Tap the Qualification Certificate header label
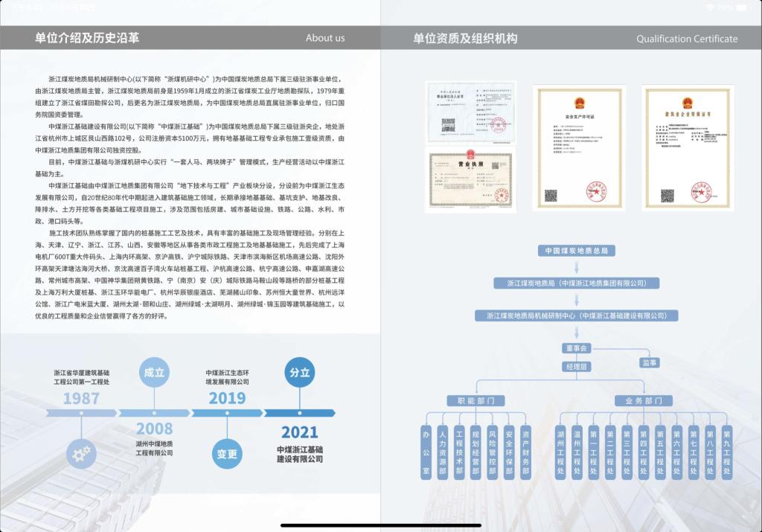 pos(687,39)
